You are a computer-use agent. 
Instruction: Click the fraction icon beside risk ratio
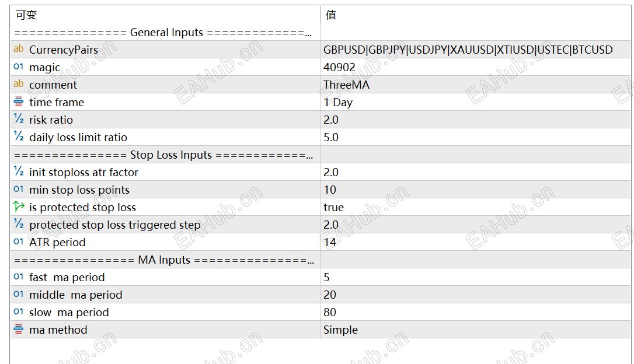pyautogui.click(x=19, y=120)
